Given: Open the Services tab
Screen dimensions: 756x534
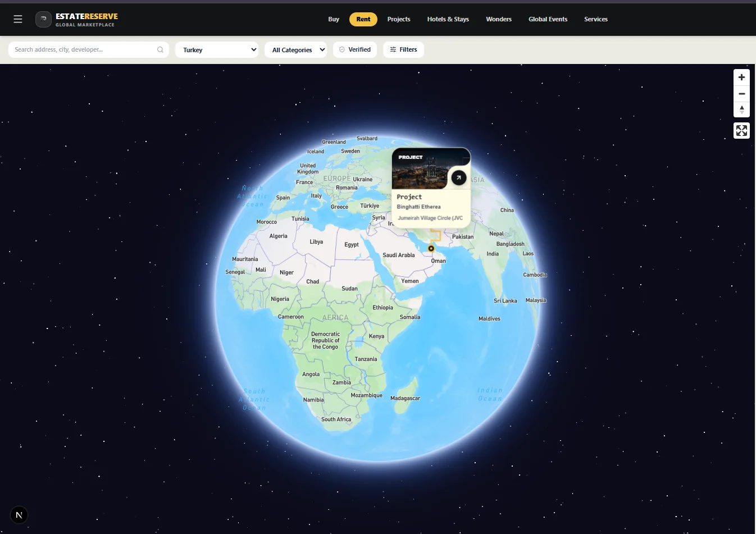Looking at the screenshot, I should [596, 19].
